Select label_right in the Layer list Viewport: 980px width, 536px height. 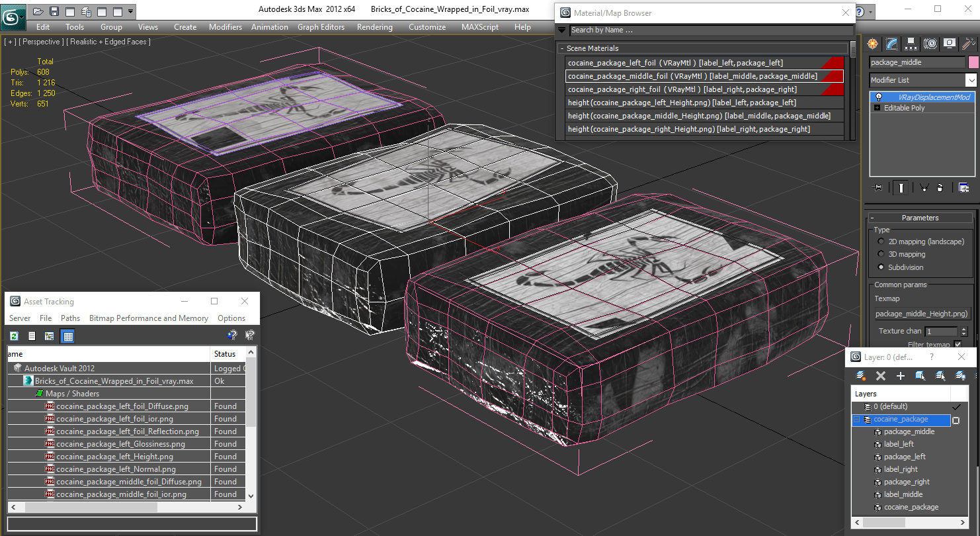901,469
